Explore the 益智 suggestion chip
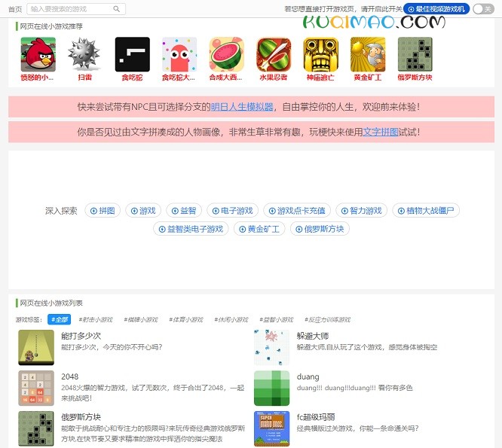502x448 pixels. pos(184,211)
